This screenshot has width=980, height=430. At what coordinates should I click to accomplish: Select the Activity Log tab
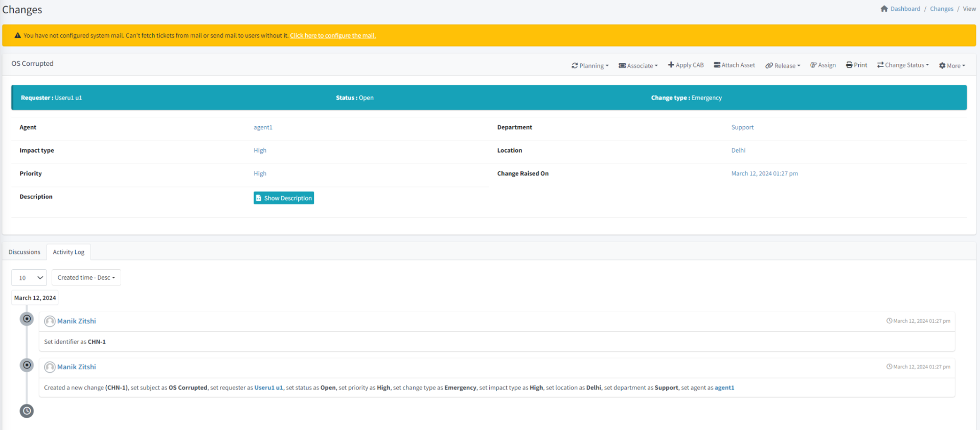[69, 252]
